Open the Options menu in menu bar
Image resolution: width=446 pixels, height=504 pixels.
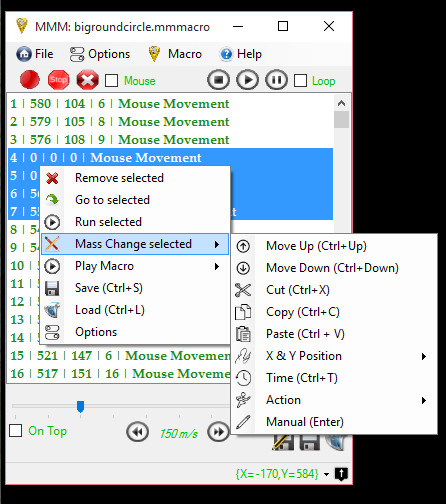coord(100,54)
